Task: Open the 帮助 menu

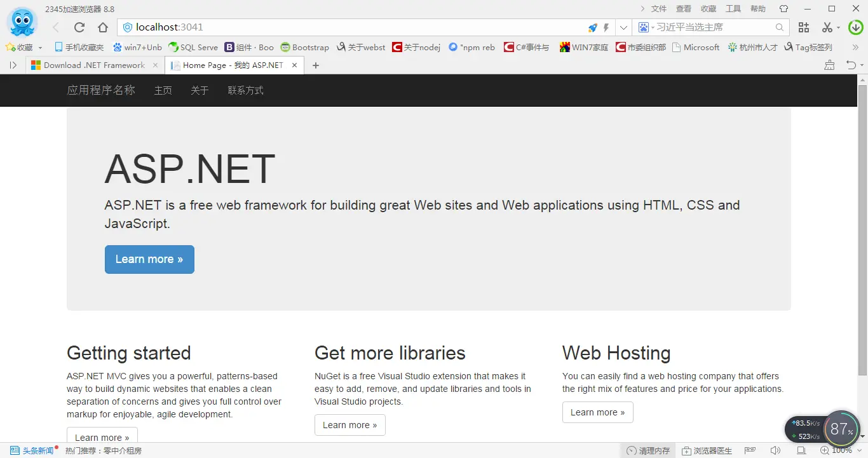Action: coord(758,9)
